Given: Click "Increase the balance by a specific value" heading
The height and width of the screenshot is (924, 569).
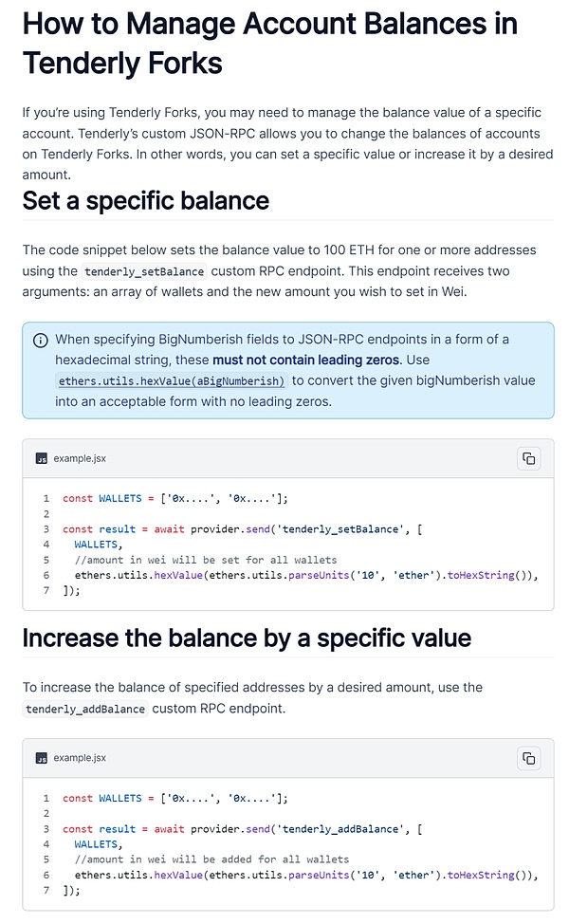Looking at the screenshot, I should [247, 638].
